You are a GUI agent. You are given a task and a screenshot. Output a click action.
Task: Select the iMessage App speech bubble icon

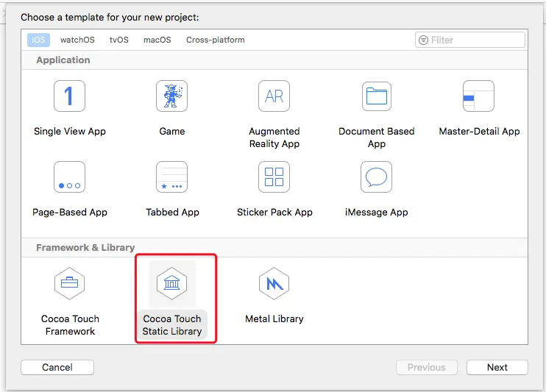(x=377, y=177)
